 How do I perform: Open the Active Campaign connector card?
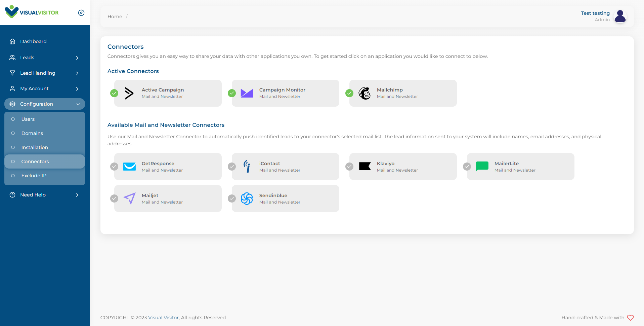pyautogui.click(x=168, y=93)
